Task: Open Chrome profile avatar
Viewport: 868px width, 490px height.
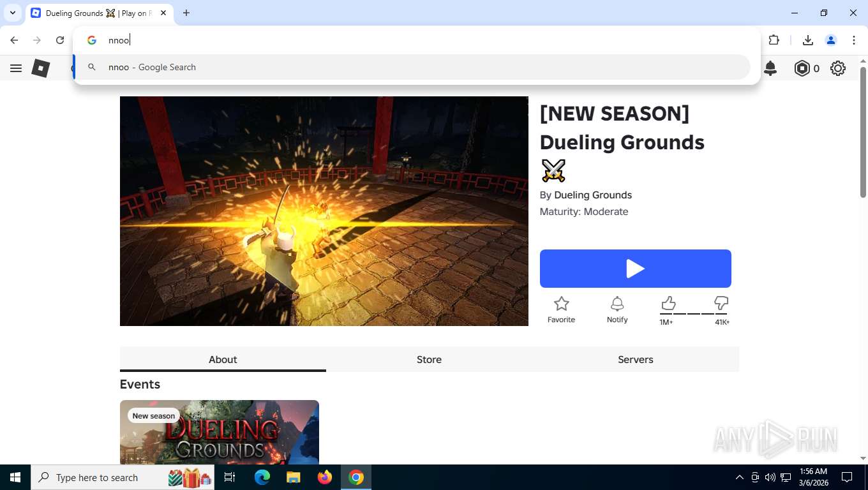Action: click(x=831, y=40)
